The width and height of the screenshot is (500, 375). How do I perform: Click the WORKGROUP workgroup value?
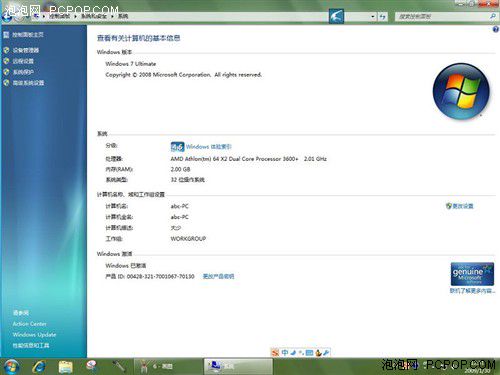(188, 239)
